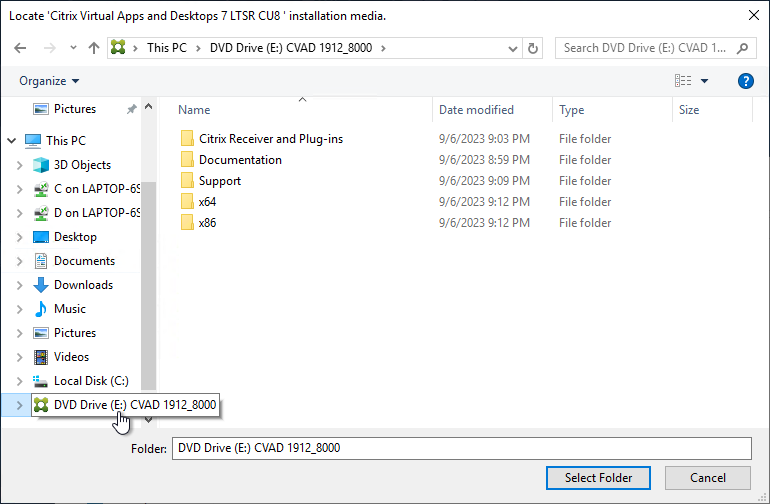Select DVD Drive (E:) breadcrumb in address bar
The height and width of the screenshot is (504, 770).
click(x=291, y=48)
